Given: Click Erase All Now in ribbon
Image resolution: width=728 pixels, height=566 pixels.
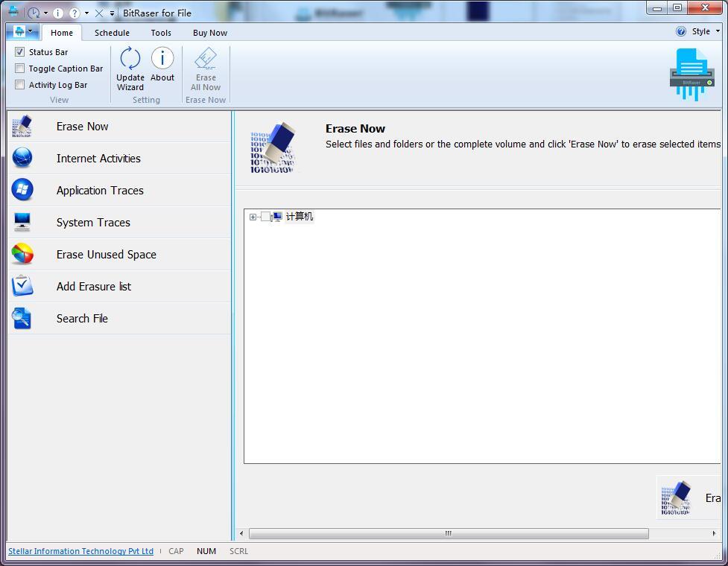Looking at the screenshot, I should click(x=205, y=69).
